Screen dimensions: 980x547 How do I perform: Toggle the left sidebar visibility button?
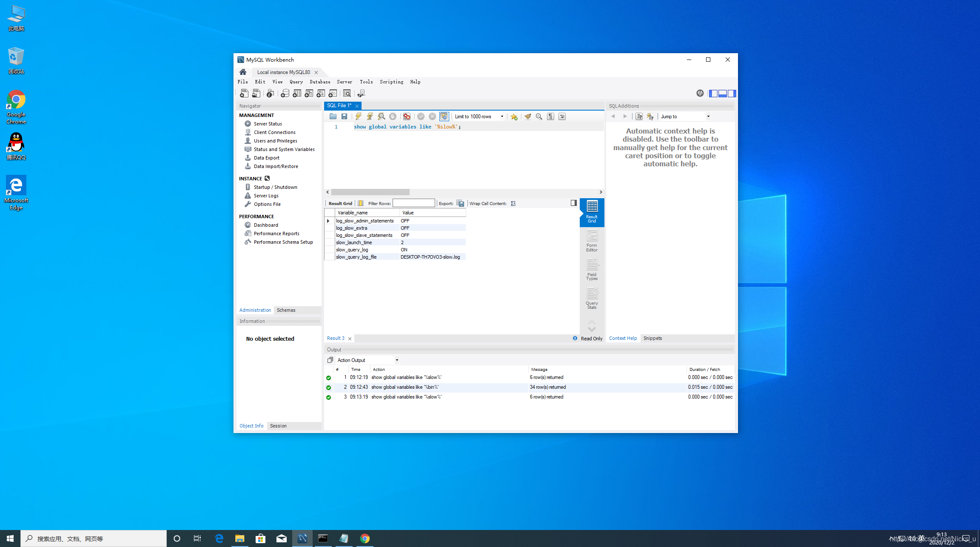tap(713, 93)
